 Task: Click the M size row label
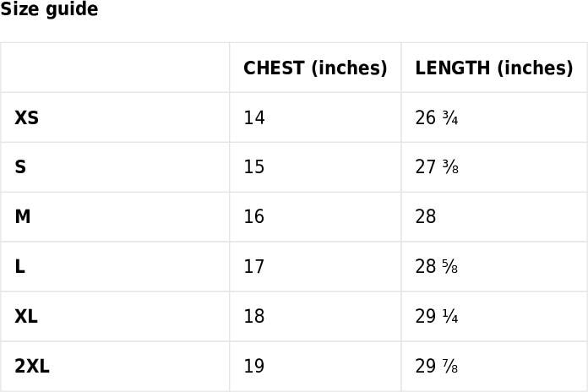23,216
